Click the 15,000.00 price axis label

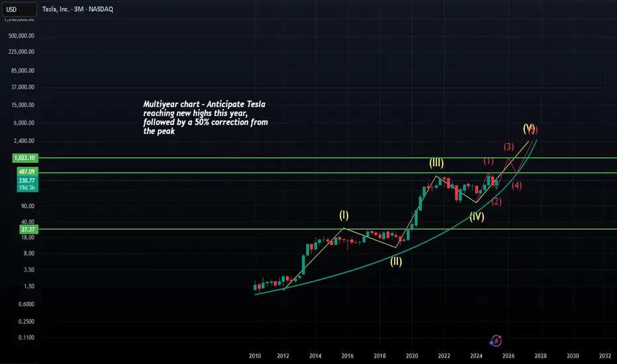pos(23,105)
